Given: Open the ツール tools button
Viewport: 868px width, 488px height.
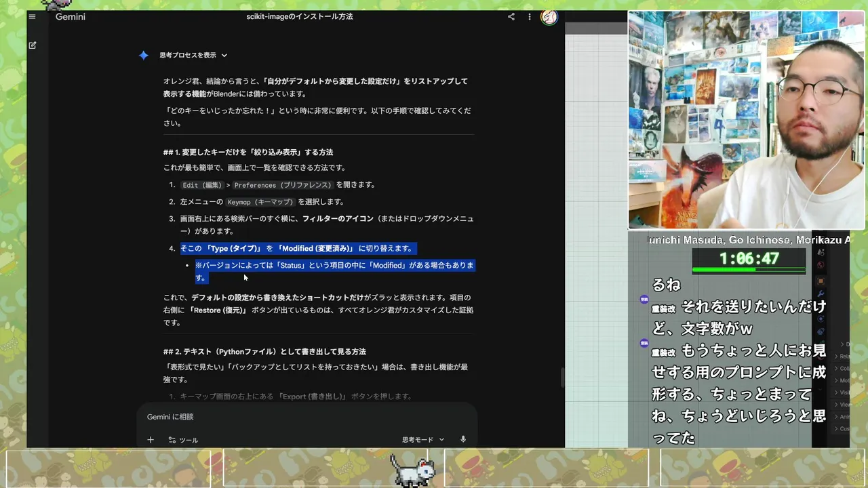Looking at the screenshot, I should (183, 440).
